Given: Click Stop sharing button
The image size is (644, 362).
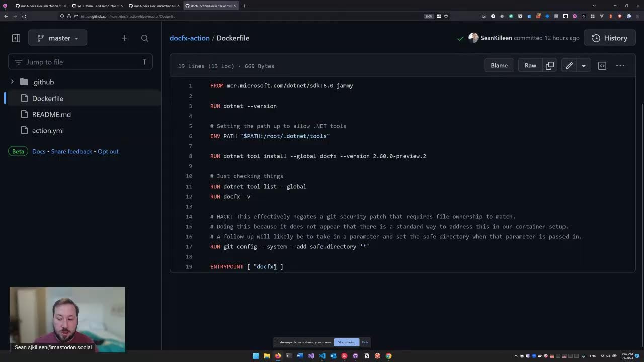Looking at the screenshot, I should 347,342.
